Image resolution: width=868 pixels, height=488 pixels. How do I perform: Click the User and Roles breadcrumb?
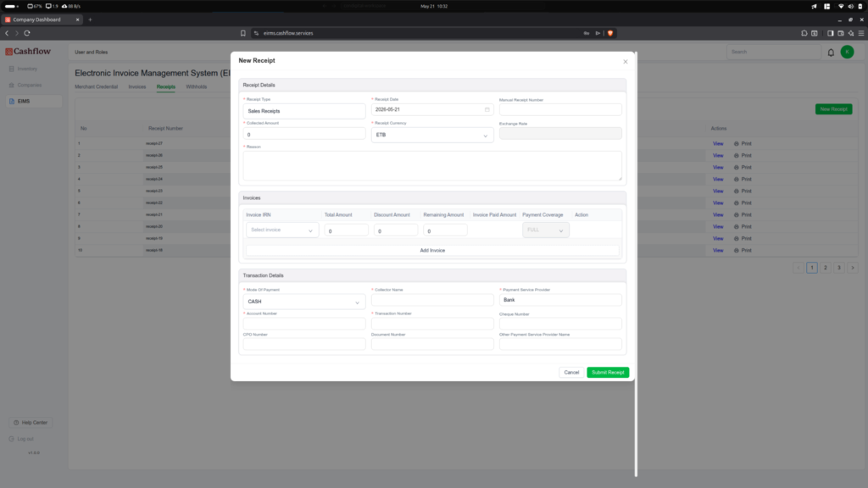tap(92, 52)
